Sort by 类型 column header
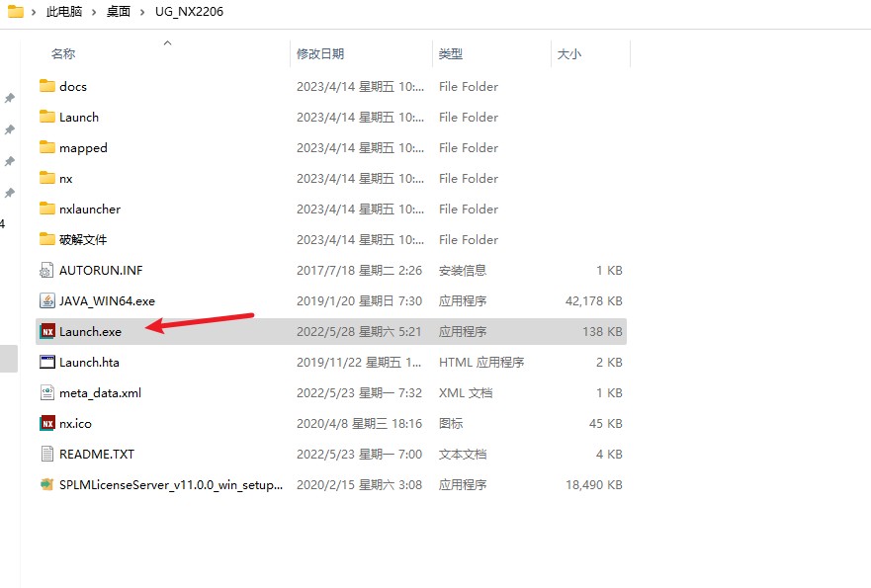Screen dimensions: 871x588 (x=451, y=53)
